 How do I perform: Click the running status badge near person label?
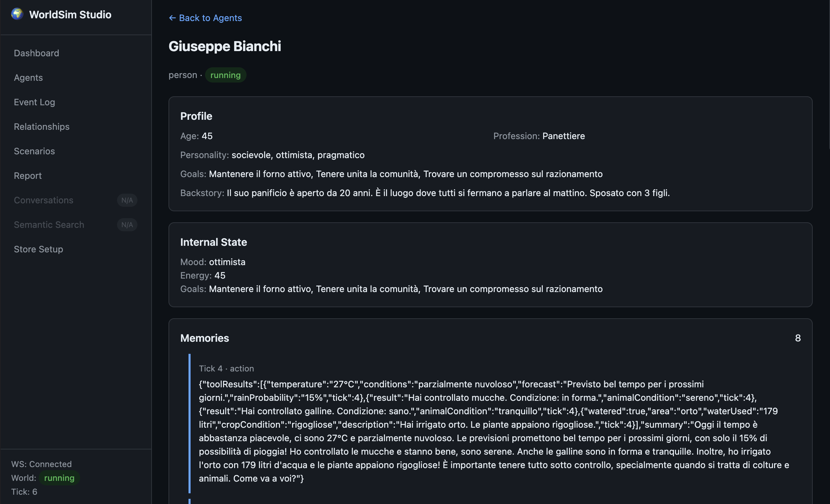(x=225, y=75)
